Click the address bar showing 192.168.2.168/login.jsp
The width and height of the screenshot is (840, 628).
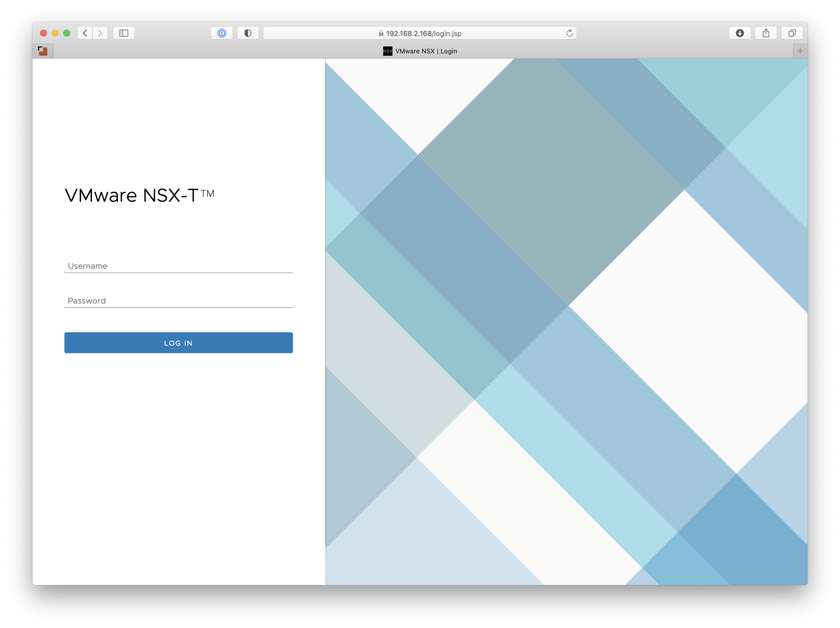click(x=420, y=33)
